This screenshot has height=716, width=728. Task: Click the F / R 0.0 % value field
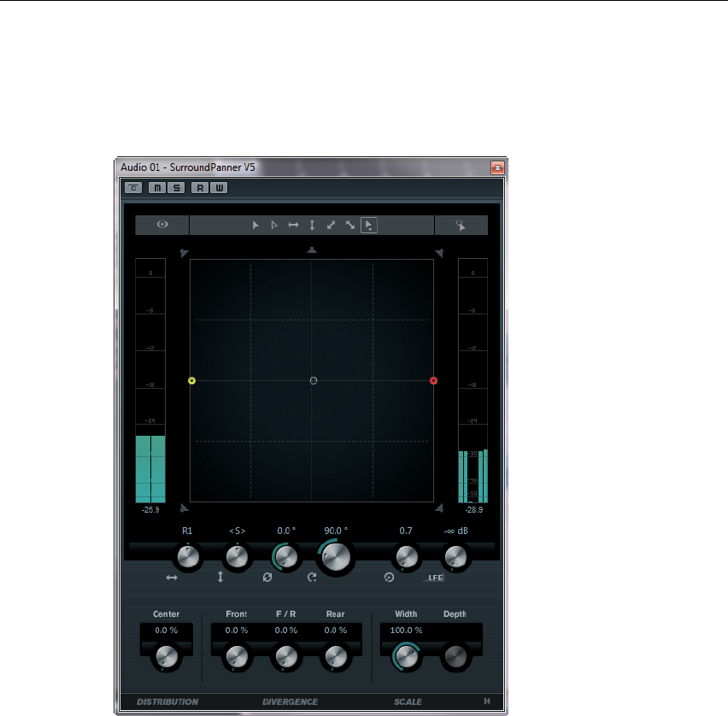point(286,631)
